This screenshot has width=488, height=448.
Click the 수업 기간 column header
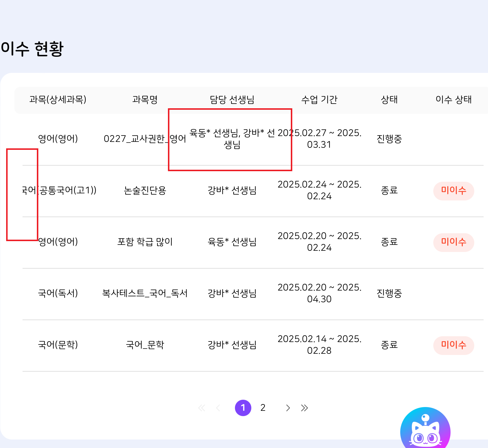[319, 100]
